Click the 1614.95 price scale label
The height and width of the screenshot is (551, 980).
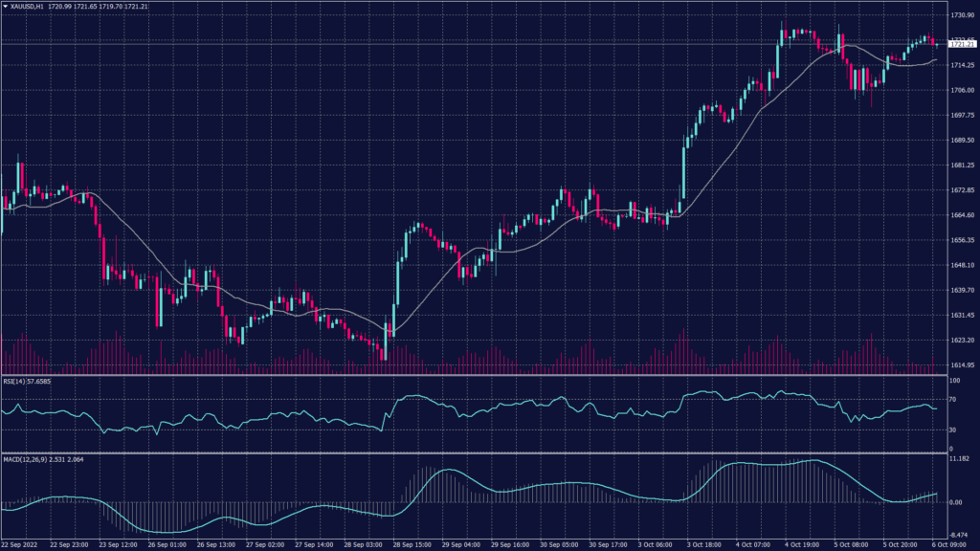[960, 365]
